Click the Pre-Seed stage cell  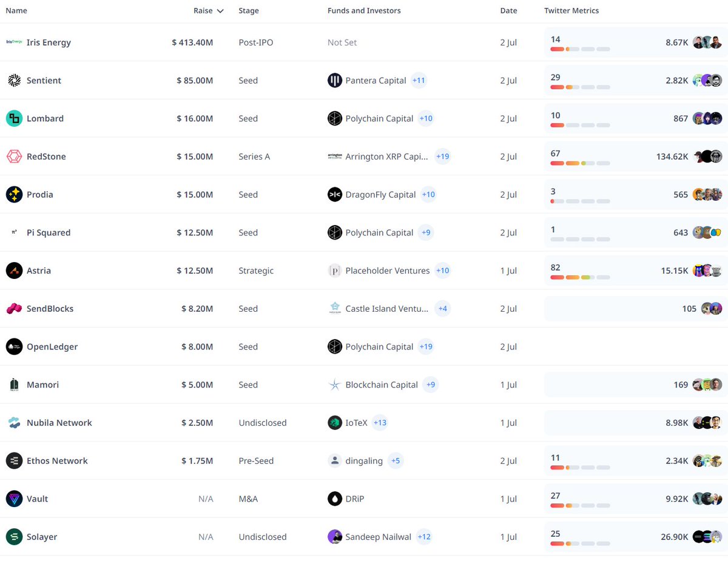[256, 461]
